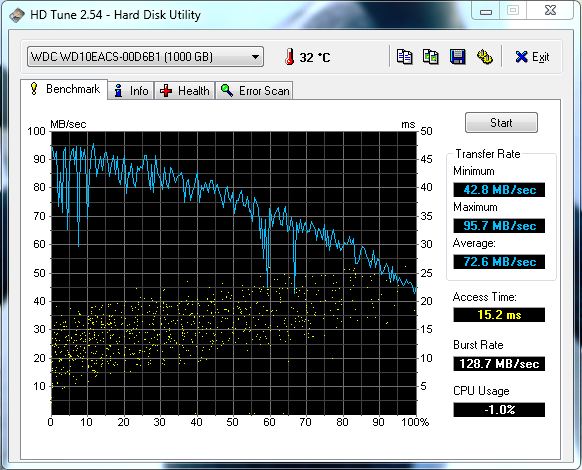Click the Burst Rate 128.7 MB/sec field

point(499,363)
